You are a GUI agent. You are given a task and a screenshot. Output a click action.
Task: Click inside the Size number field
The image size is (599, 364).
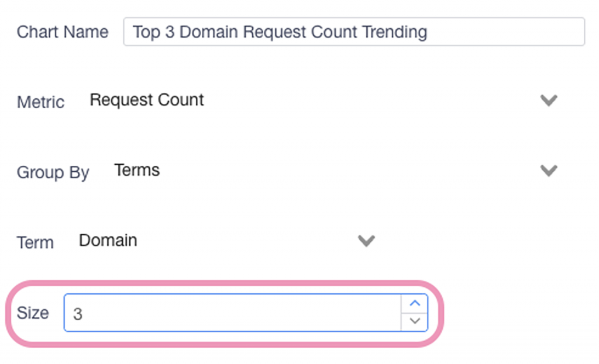pos(234,313)
